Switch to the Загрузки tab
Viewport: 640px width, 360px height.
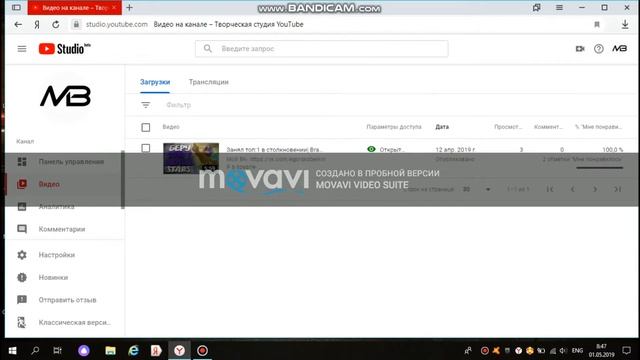(155, 82)
